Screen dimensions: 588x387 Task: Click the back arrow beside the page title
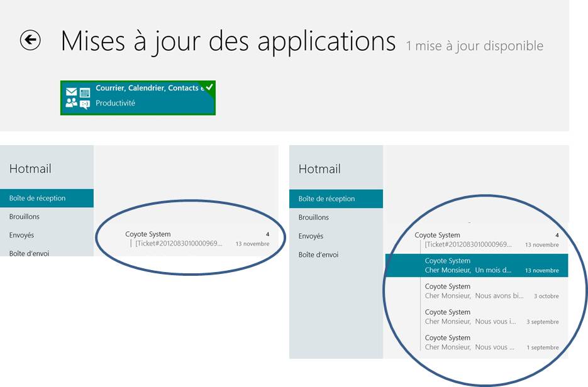30,40
